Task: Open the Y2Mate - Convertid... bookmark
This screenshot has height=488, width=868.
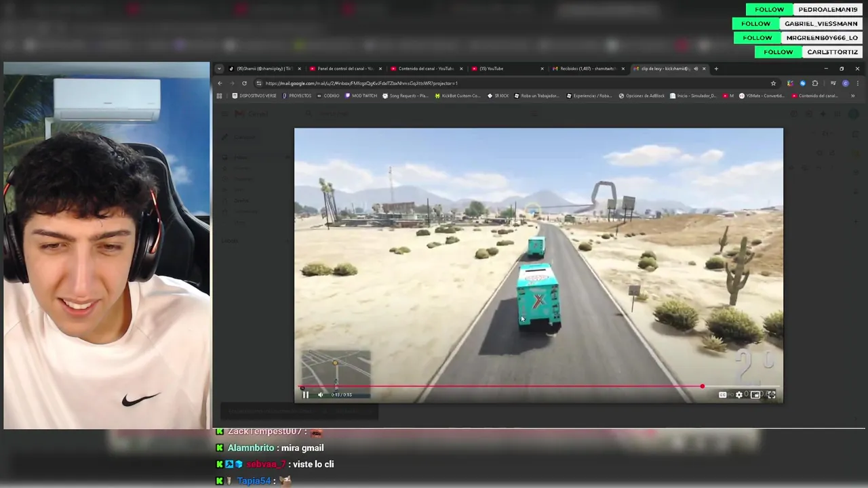Action: tap(763, 96)
